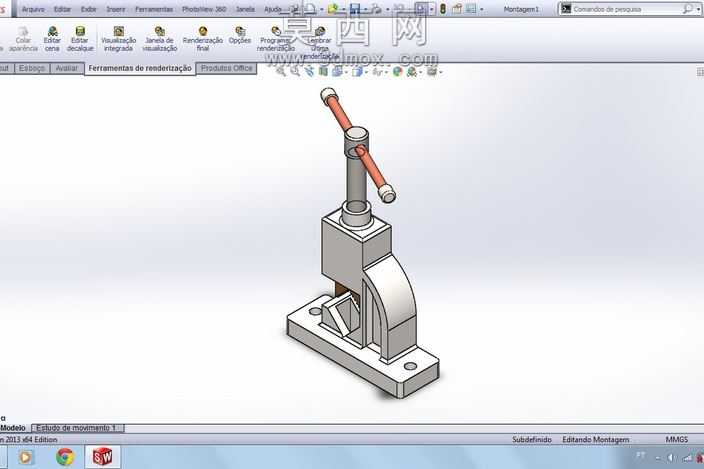Expand the Print dropdown arrow
This screenshot has height=469, width=704.
coord(387,9)
